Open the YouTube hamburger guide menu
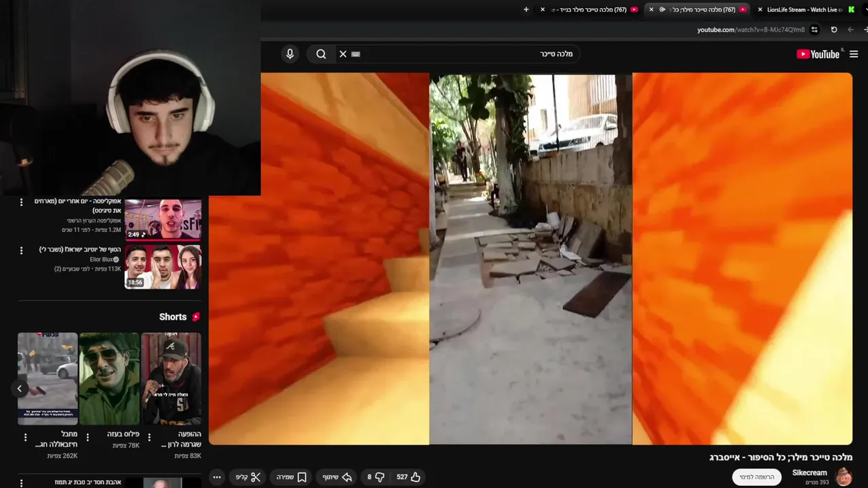Image resolution: width=868 pixels, height=488 pixels. (x=854, y=54)
